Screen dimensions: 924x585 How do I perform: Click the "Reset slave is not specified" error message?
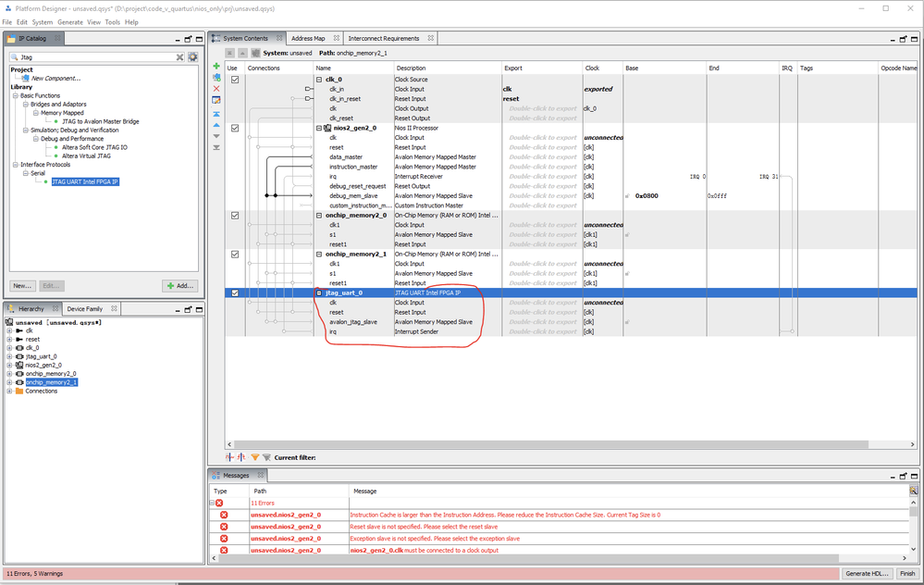coord(424,527)
